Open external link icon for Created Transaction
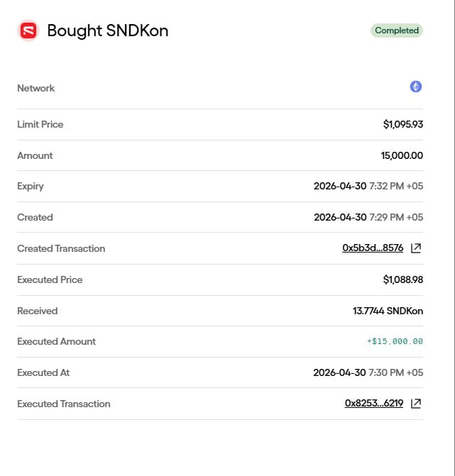The height and width of the screenshot is (476, 455). pyautogui.click(x=416, y=248)
